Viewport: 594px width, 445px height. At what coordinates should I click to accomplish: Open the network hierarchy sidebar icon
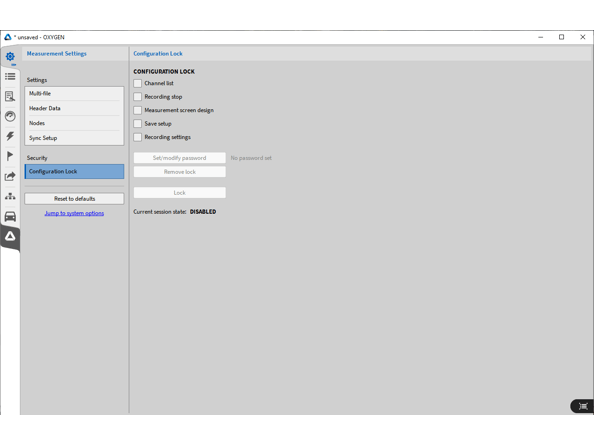(x=10, y=196)
